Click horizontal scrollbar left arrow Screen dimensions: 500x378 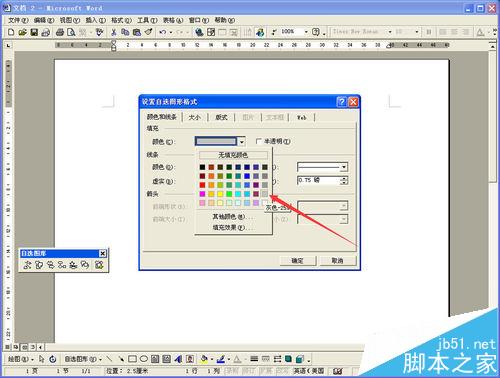pyautogui.click(x=40, y=347)
